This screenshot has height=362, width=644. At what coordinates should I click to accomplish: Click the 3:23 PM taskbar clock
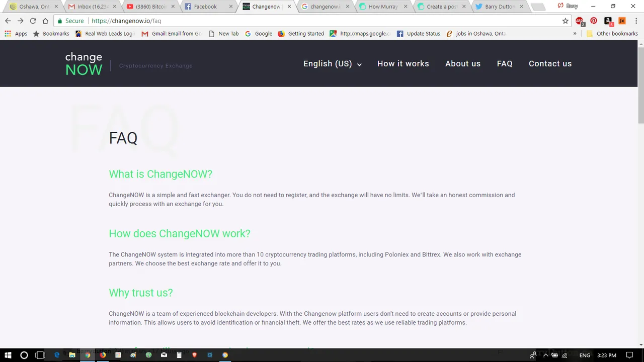pyautogui.click(x=606, y=355)
